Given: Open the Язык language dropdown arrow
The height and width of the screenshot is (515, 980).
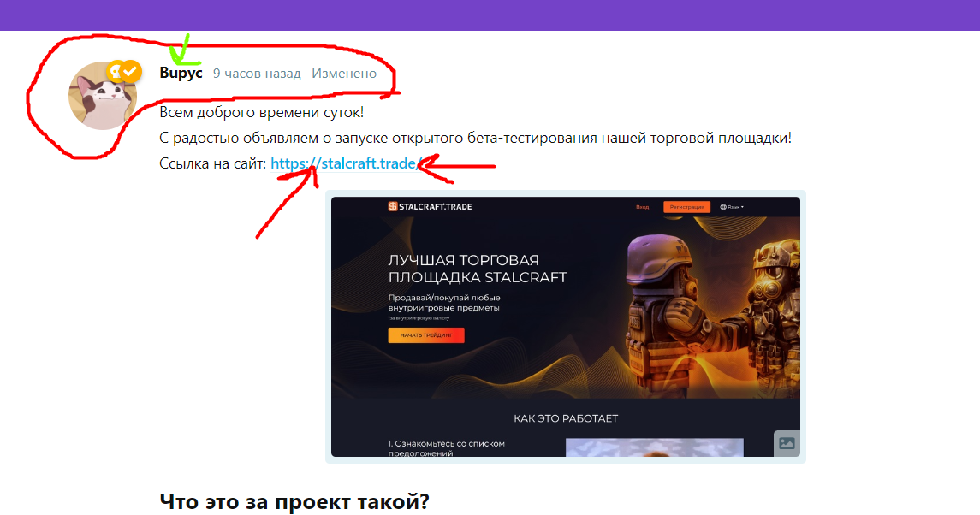Looking at the screenshot, I should 742,207.
